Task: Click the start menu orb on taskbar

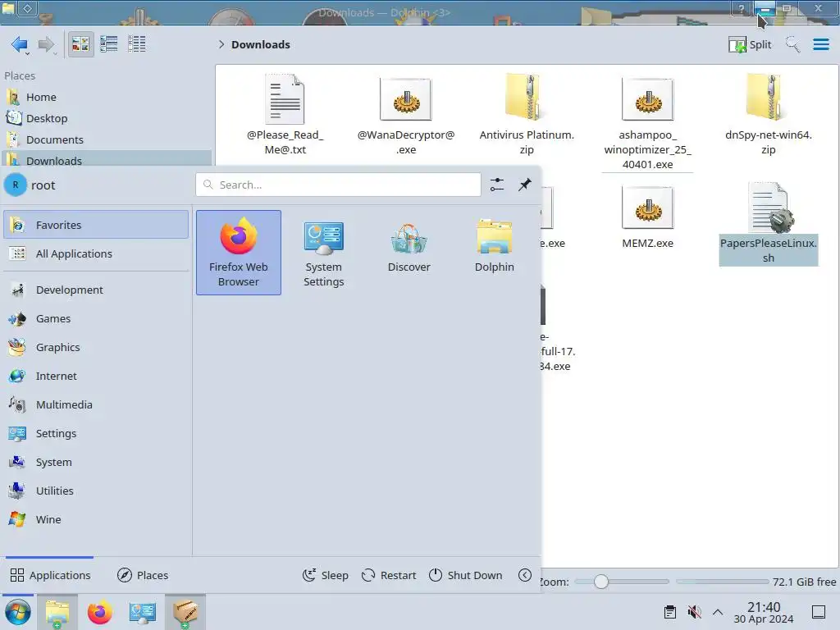Action: point(18,612)
